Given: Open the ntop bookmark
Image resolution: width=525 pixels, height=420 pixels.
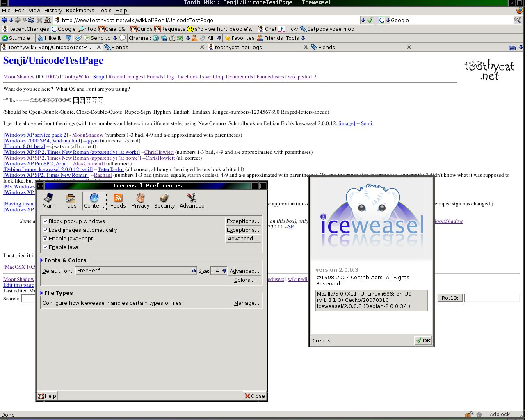Looking at the screenshot, I should pos(87,29).
